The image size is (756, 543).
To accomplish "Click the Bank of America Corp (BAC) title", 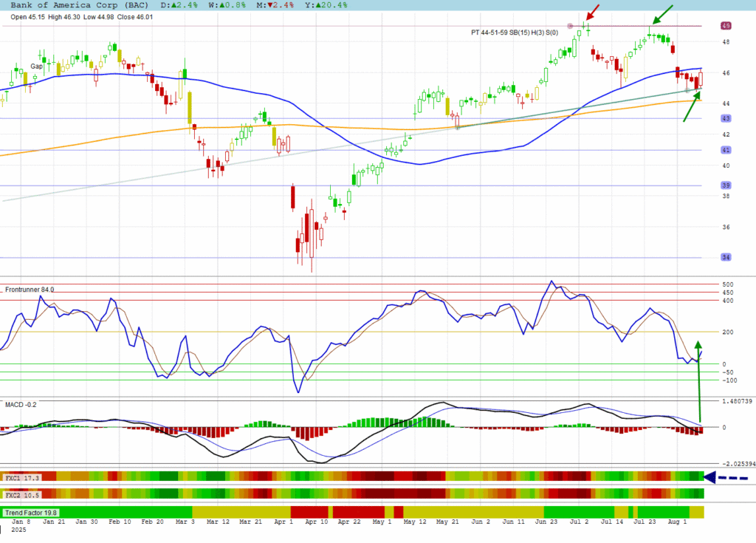I will pyautogui.click(x=80, y=5).
